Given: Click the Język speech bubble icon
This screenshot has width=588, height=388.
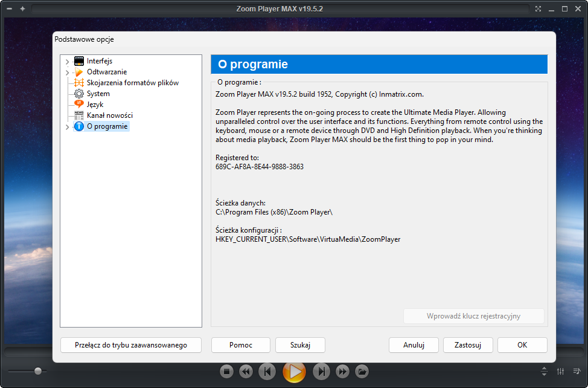Looking at the screenshot, I should pyautogui.click(x=78, y=105).
